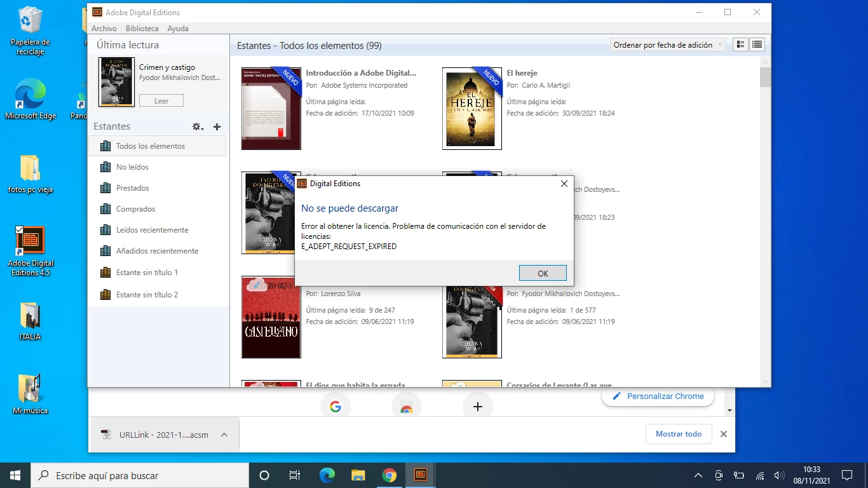Open the Microsoft Edge desktop icon
The height and width of the screenshot is (488, 868).
click(30, 99)
